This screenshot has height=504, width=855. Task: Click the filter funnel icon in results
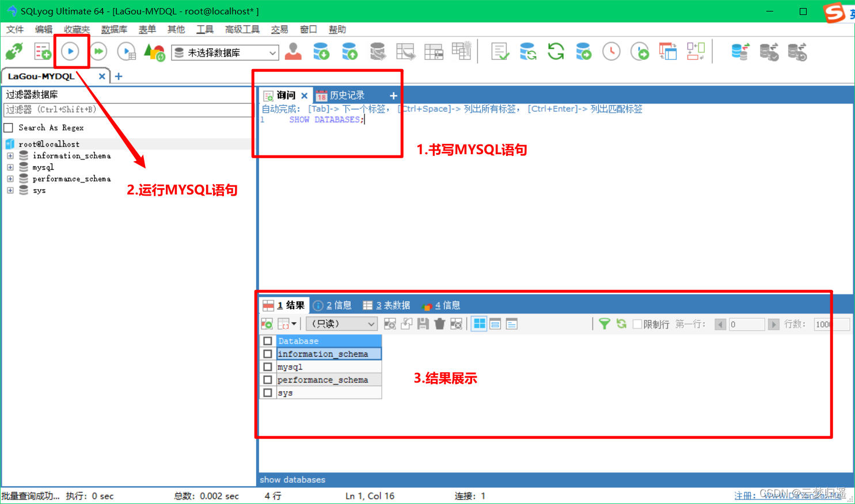(x=604, y=324)
